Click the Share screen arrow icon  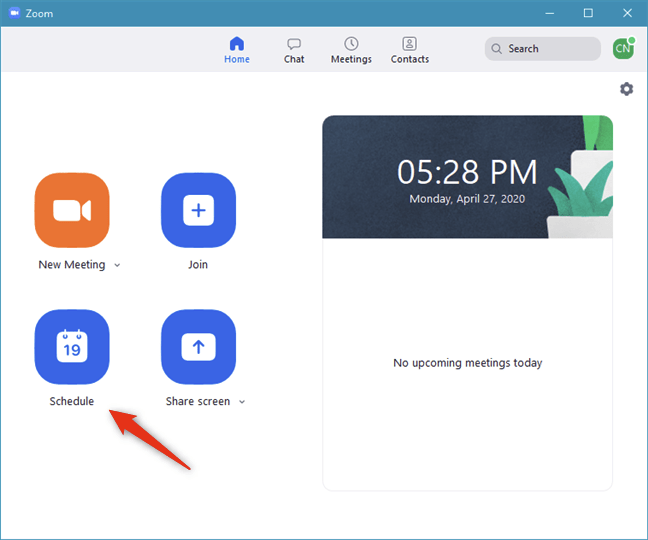pyautogui.click(x=198, y=347)
